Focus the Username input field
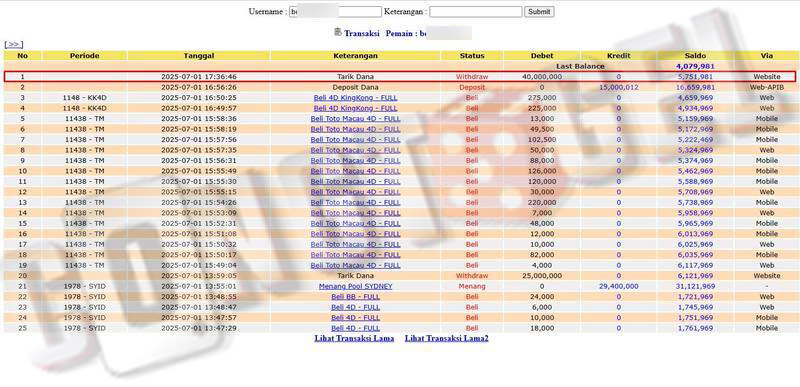This screenshot has width=800, height=387. (x=335, y=12)
